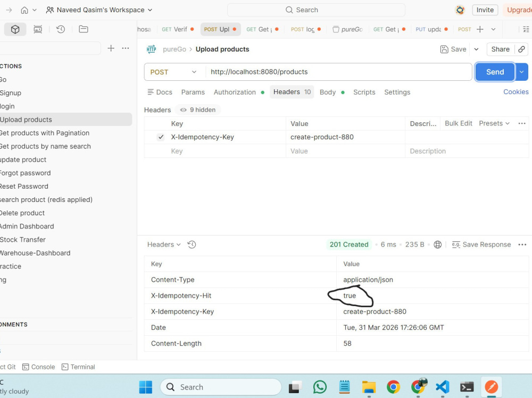The image size is (532, 398).
Task: Open the Presets dropdown
Action: [494, 123]
